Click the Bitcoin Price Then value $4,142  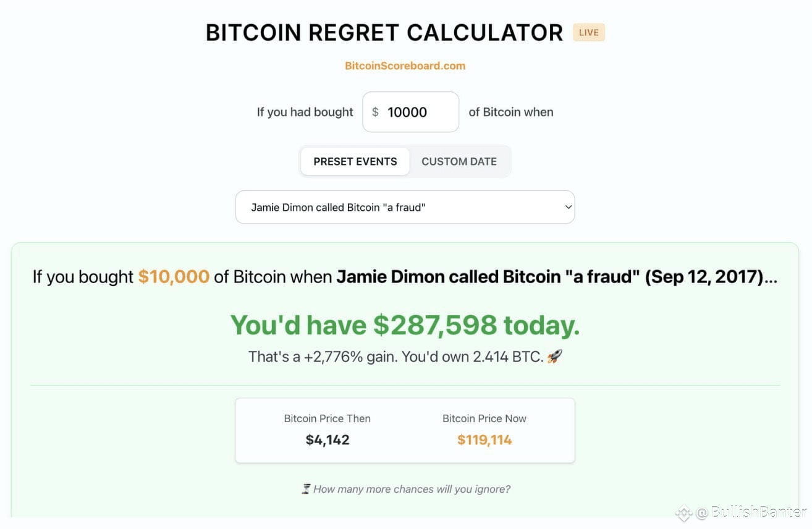click(x=327, y=439)
